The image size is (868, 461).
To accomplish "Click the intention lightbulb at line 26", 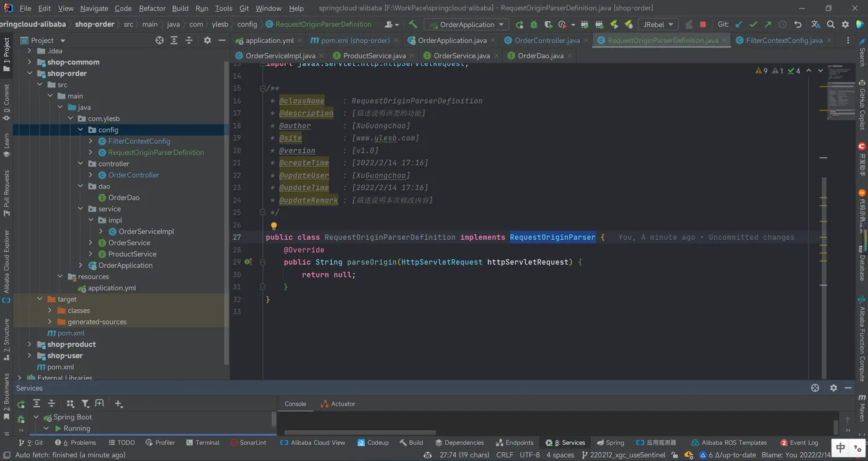I will (x=273, y=226).
